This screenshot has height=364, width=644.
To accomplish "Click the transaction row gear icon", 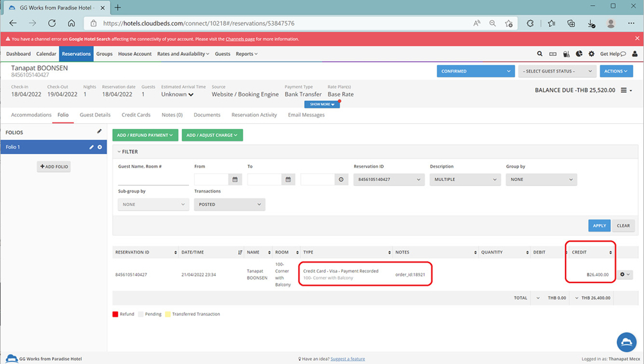I will [x=624, y=275].
